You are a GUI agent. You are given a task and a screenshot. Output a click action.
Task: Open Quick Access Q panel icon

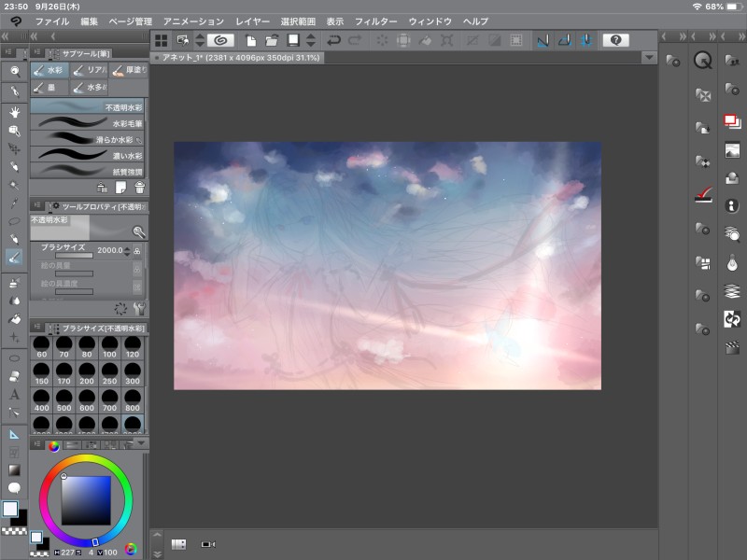[703, 61]
